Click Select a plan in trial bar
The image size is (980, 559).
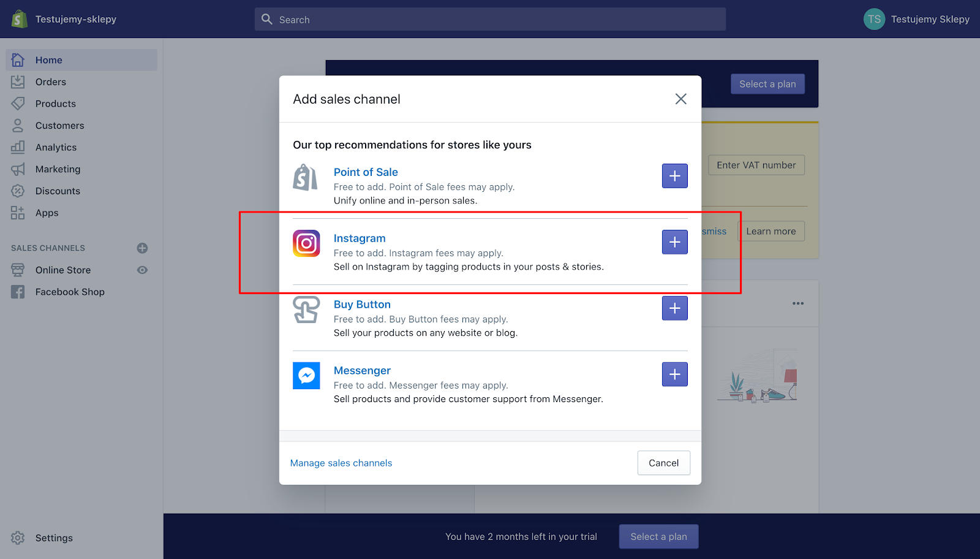click(659, 536)
